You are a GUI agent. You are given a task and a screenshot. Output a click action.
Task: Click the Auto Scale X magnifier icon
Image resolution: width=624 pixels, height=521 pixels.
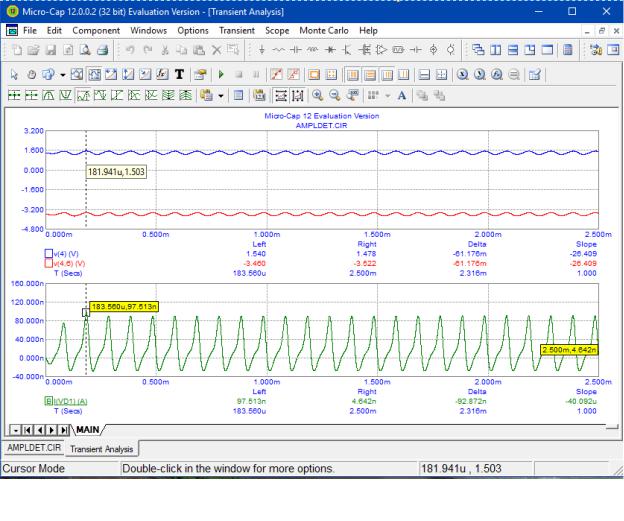[x=462, y=74]
